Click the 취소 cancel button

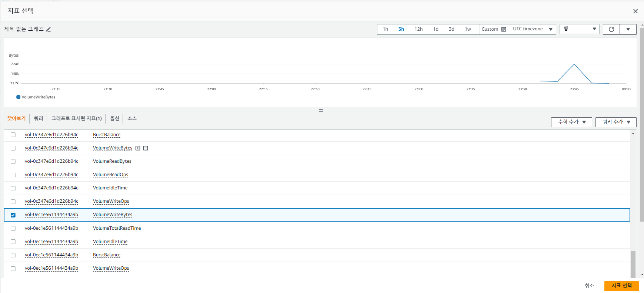pyautogui.click(x=589, y=286)
